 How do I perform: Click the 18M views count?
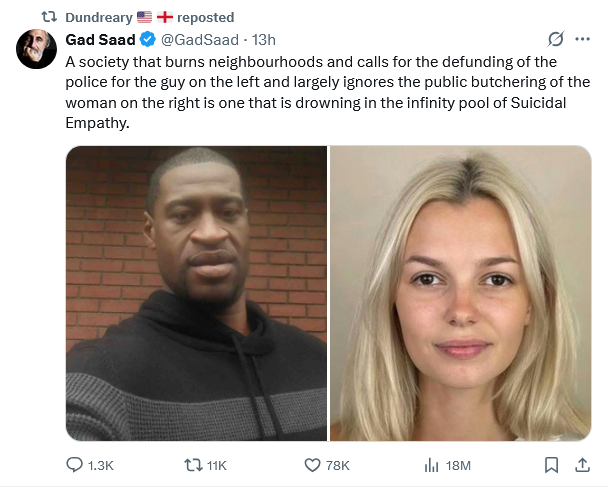(458, 465)
